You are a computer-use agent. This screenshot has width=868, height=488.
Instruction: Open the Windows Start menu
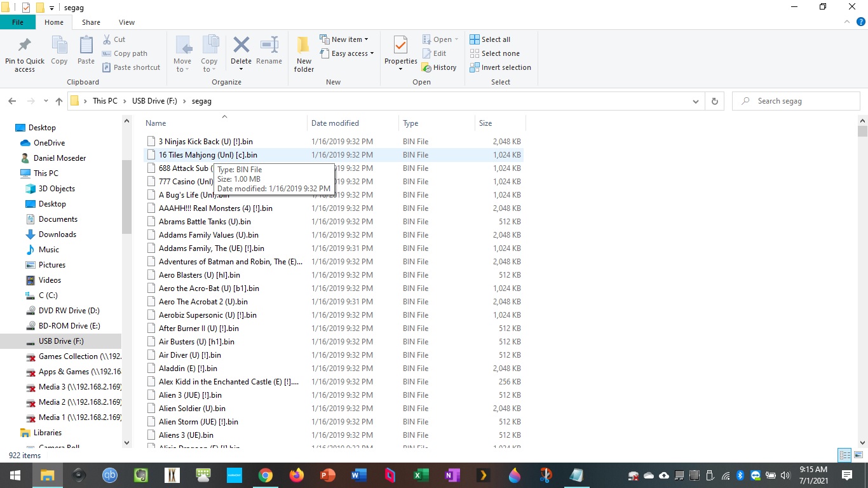(x=15, y=475)
